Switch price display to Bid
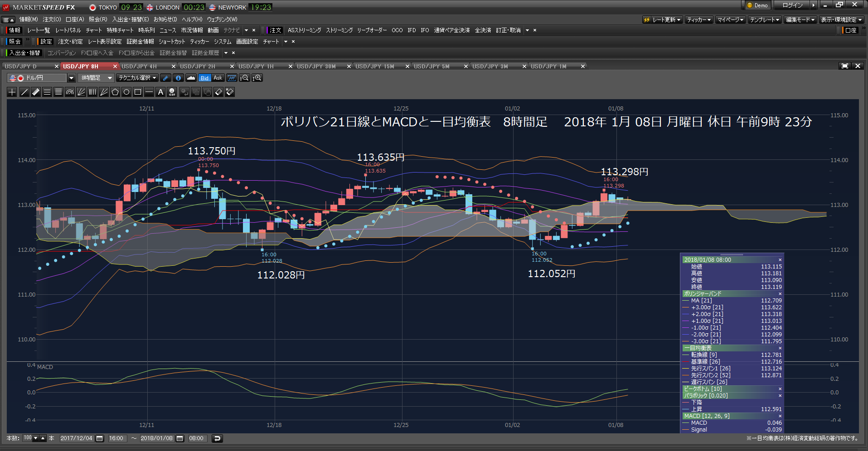Image resolution: width=868 pixels, height=451 pixels. click(205, 78)
